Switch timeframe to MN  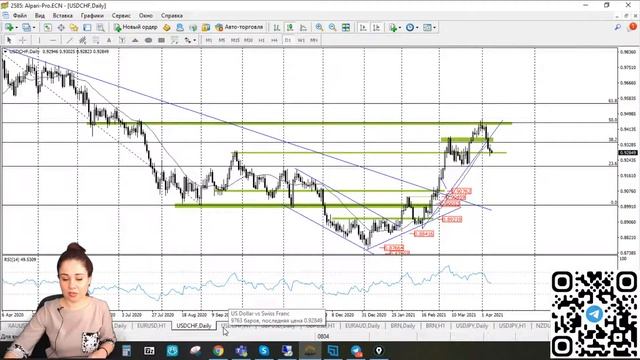pyautogui.click(x=314, y=40)
